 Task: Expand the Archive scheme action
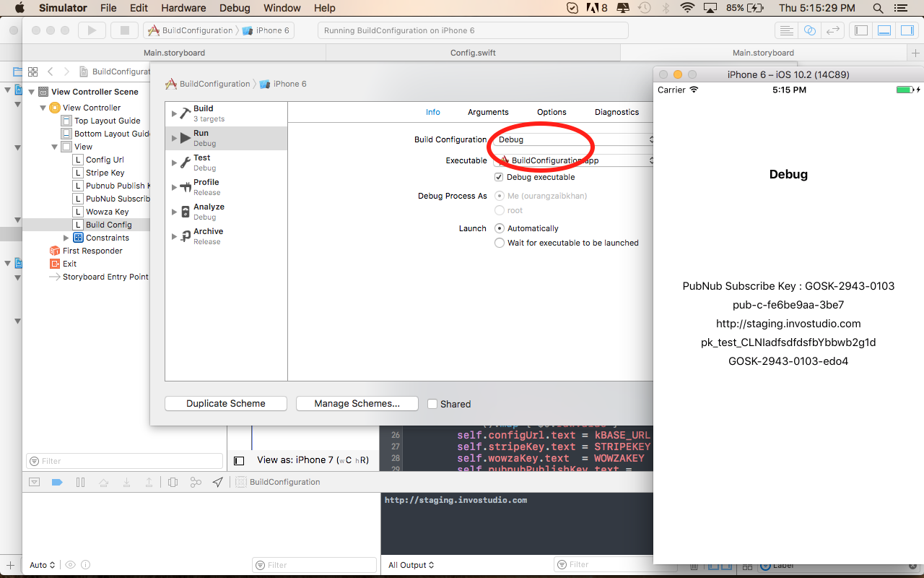click(x=174, y=236)
